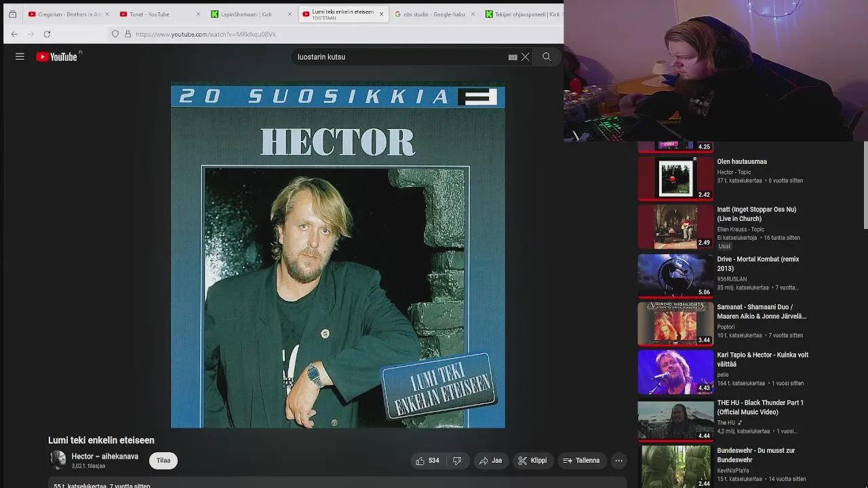868x488 pixels.
Task: Click the luostarin kutsu search field
Action: pyautogui.click(x=400, y=57)
